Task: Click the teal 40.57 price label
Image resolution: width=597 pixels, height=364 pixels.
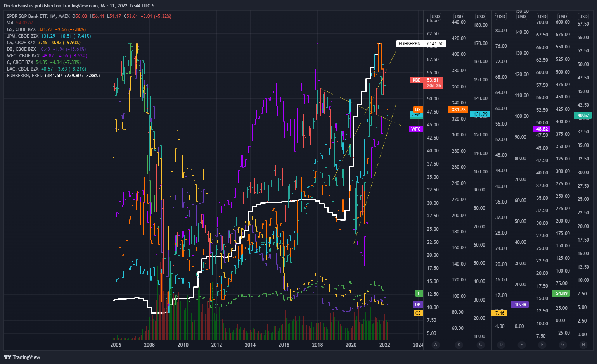Action: coord(583,116)
